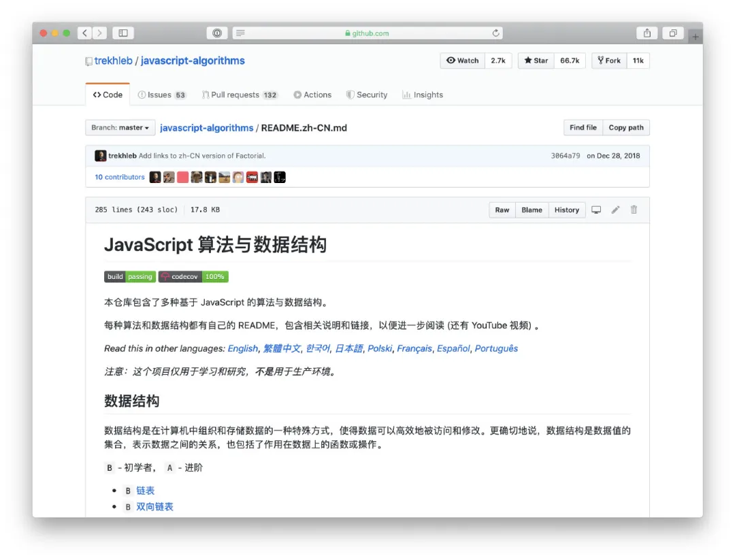This screenshot has height=560, width=735.
Task: Switch to the Issues tab
Action: 162,95
